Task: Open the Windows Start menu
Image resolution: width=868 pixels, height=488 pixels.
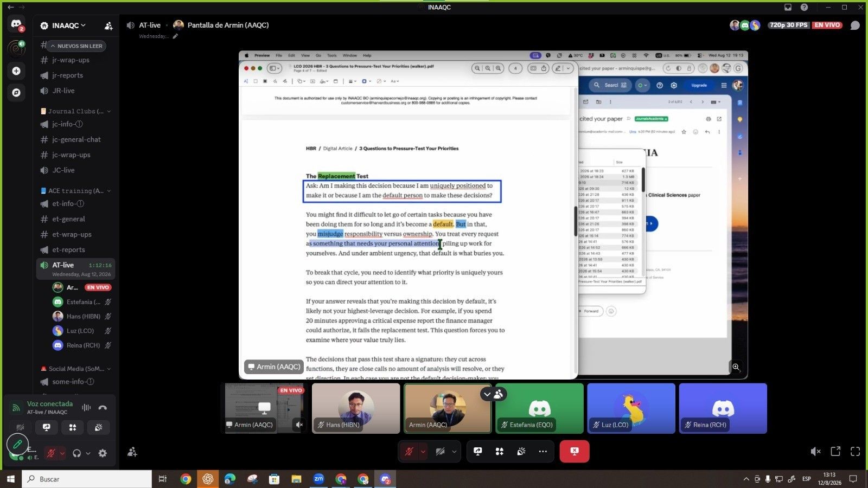Action: [x=10, y=479]
